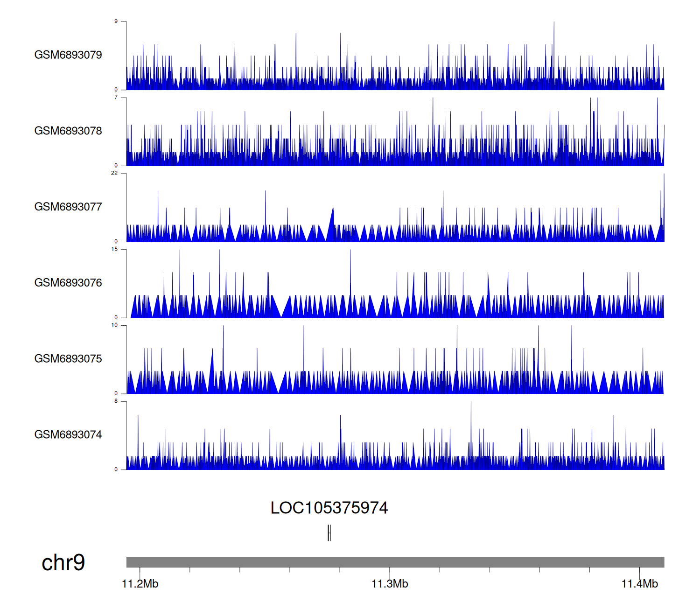700x616 pixels.
Task: Select the GSM6893074 track label
Action: click(x=68, y=435)
